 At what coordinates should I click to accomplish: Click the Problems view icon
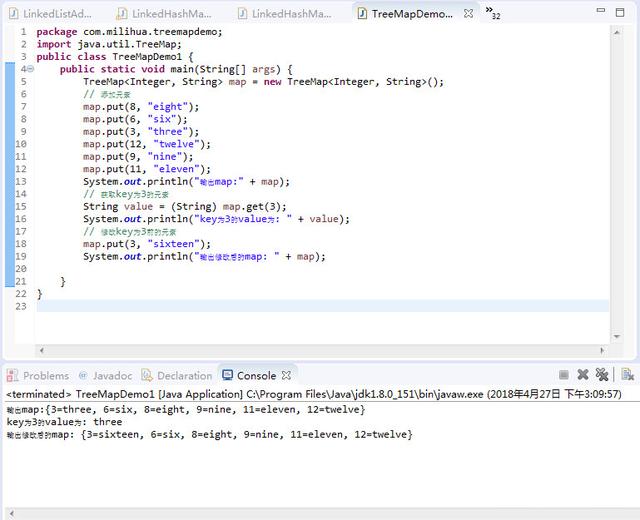(x=12, y=376)
